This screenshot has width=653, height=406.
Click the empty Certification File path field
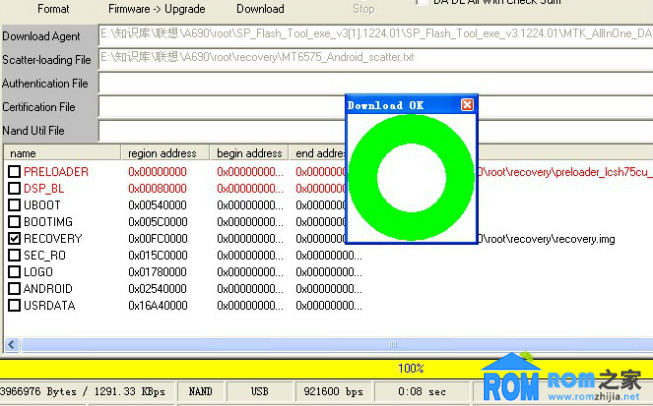(220, 107)
